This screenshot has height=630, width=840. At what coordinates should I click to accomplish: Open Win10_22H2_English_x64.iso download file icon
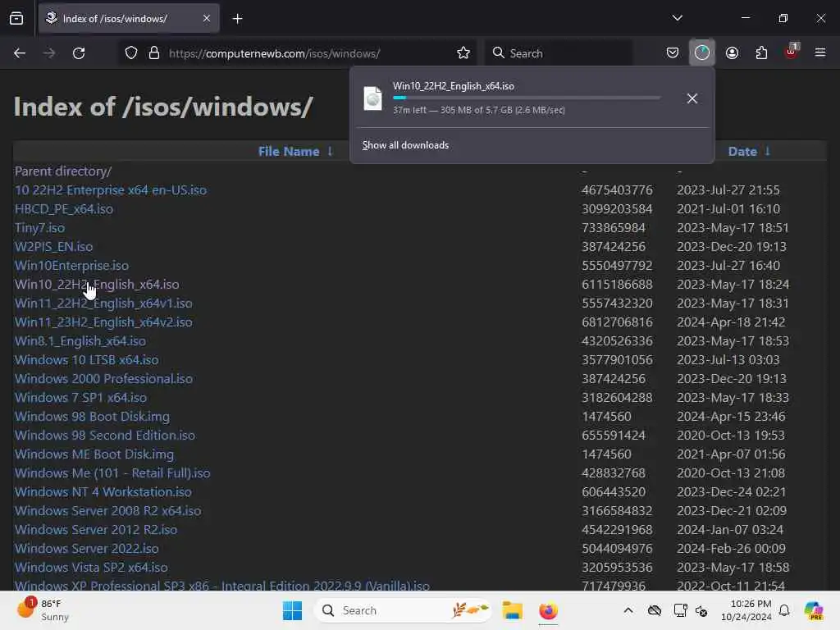(373, 98)
